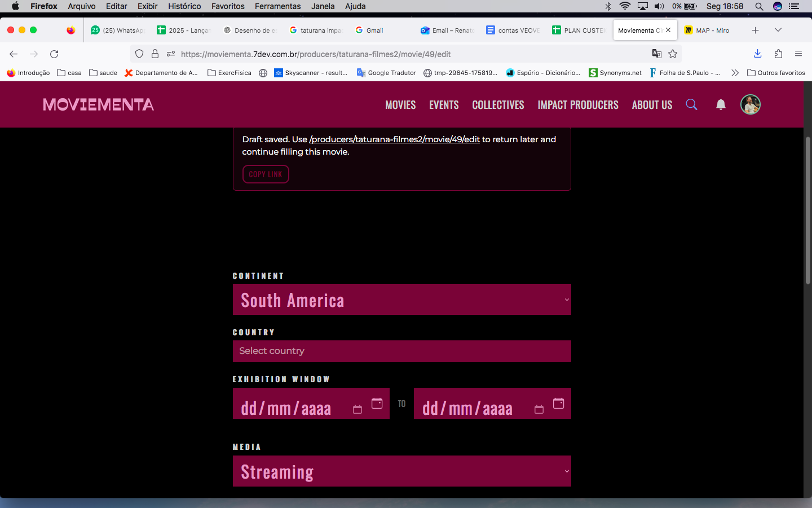Open the Histórico menu in menu bar
The image size is (812, 508).
click(x=184, y=6)
